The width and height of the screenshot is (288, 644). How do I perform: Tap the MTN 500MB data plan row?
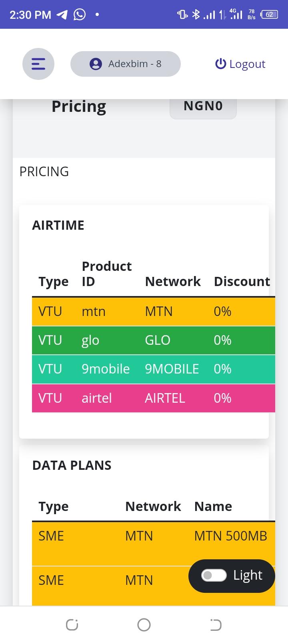pos(154,543)
